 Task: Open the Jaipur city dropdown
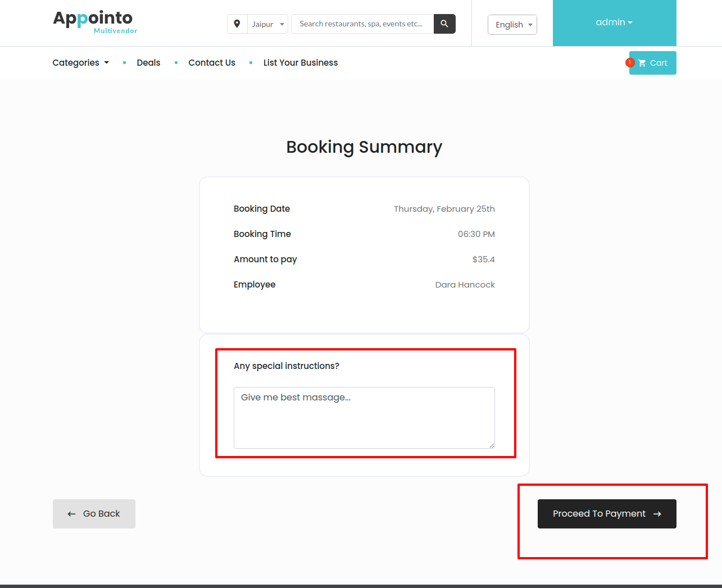[268, 24]
